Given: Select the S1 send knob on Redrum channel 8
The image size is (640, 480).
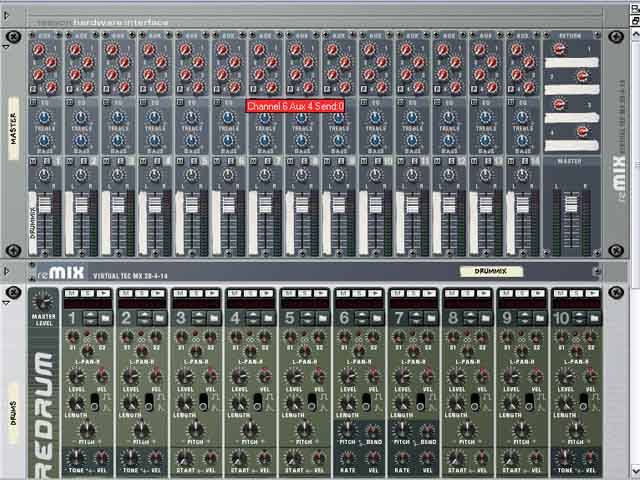Looking at the screenshot, I should (x=453, y=337).
